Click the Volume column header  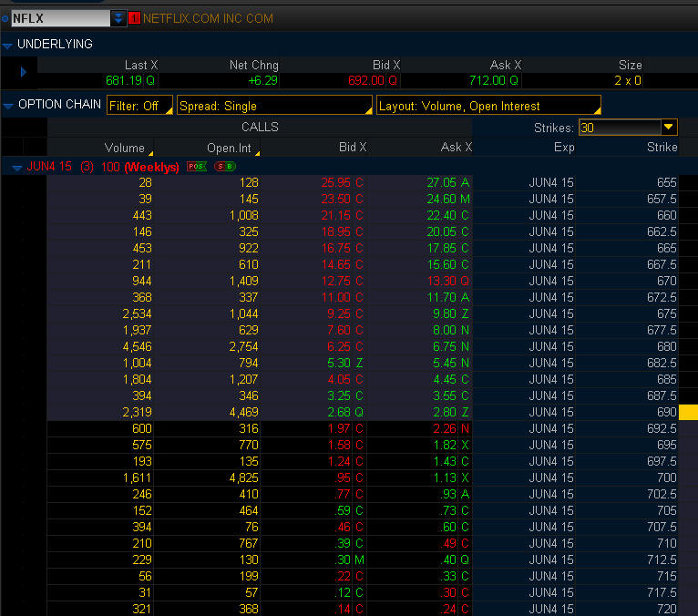pos(125,148)
